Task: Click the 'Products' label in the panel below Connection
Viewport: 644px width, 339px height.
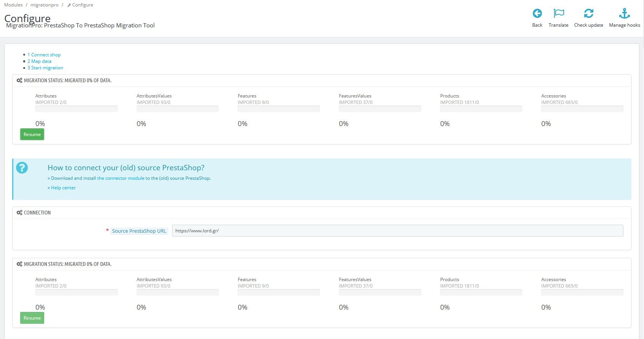Action: click(x=450, y=280)
